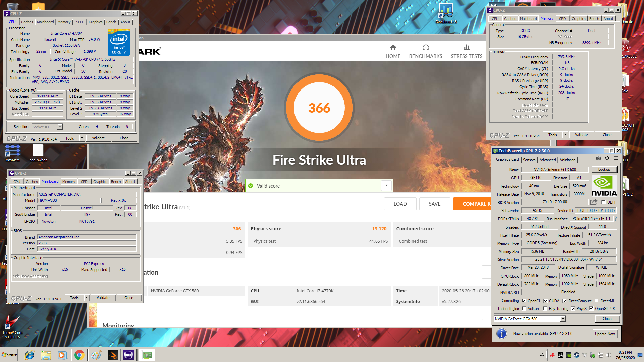The height and width of the screenshot is (362, 644).
Task: Open Geekbench 3 desktop shortcut
Action: tap(446, 13)
